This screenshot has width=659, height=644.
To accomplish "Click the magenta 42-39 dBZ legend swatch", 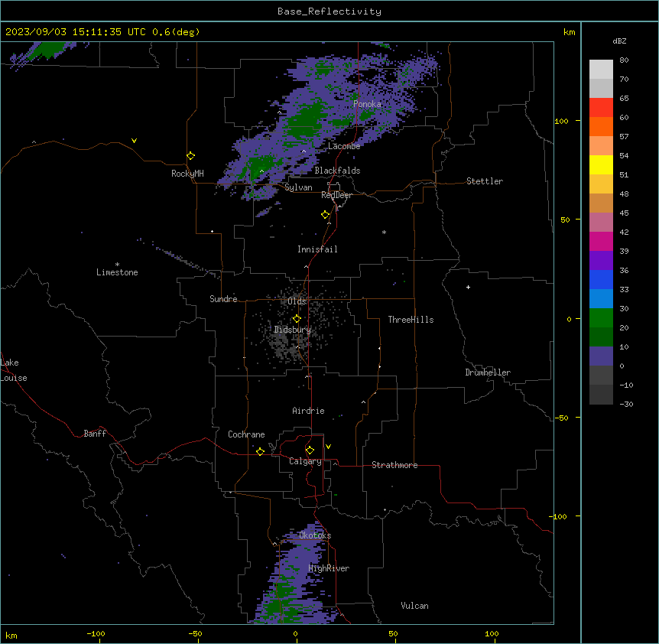I will click(601, 241).
